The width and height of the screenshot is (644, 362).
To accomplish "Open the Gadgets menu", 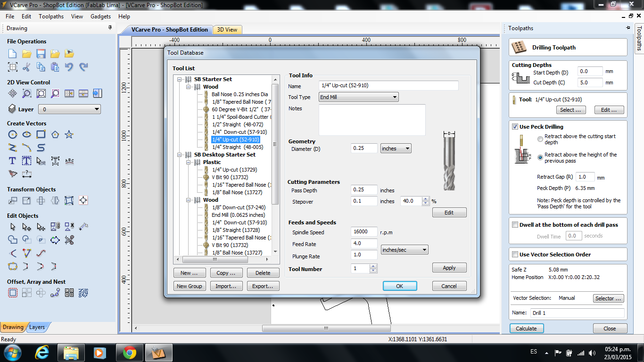I will click(100, 16).
